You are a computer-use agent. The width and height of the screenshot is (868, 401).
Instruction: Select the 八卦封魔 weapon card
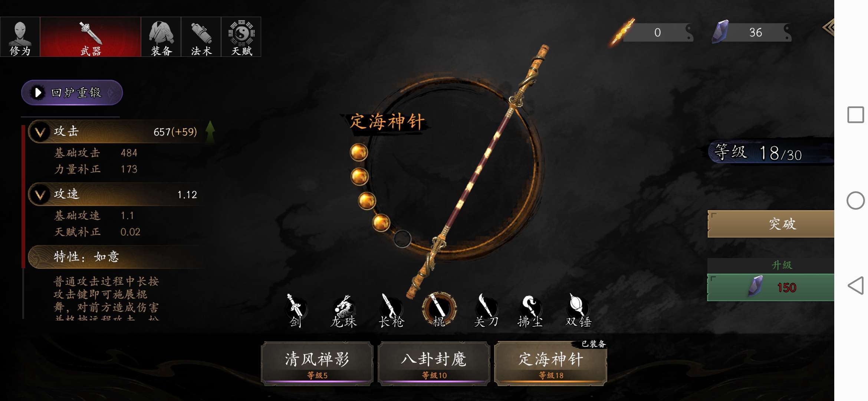coord(434,363)
